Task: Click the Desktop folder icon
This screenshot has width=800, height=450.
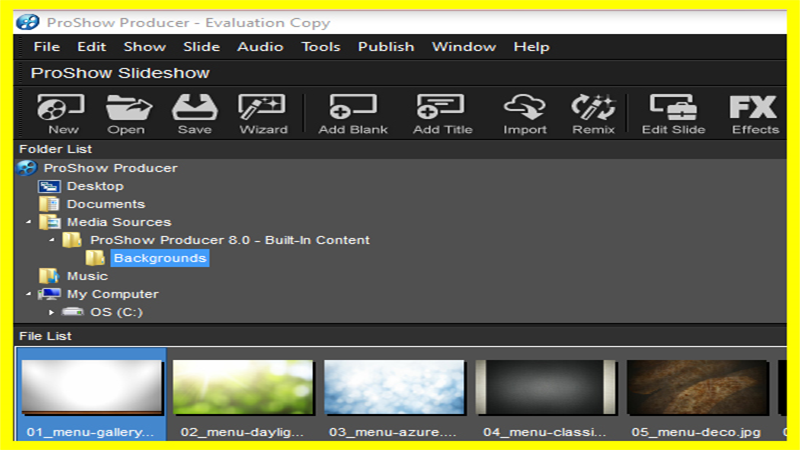Action: (49, 186)
